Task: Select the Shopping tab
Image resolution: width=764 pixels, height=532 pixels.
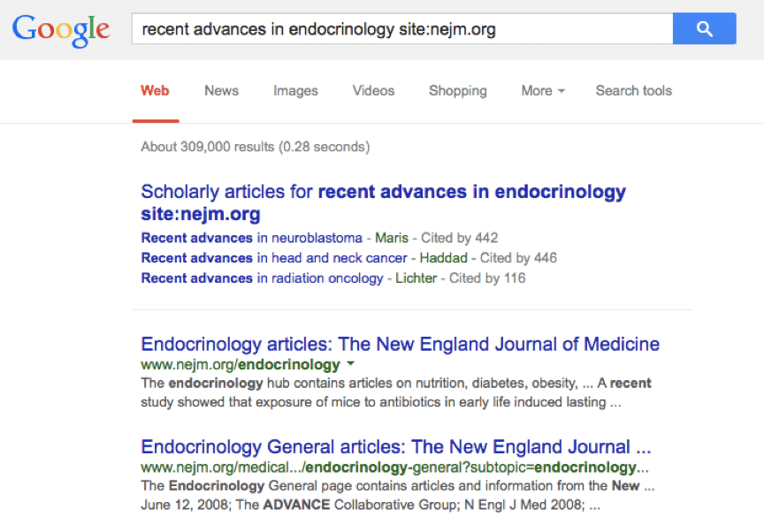Action: [x=457, y=91]
